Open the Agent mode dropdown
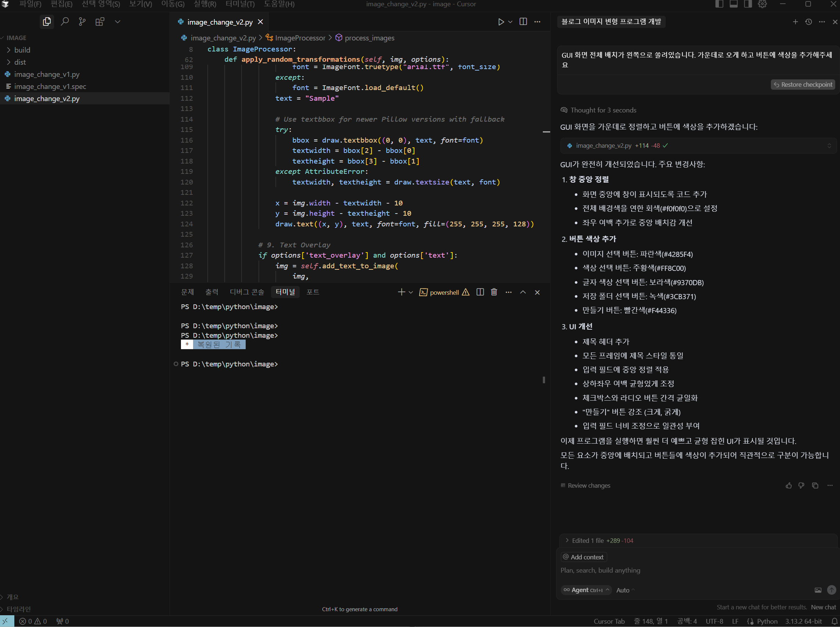 coord(586,590)
